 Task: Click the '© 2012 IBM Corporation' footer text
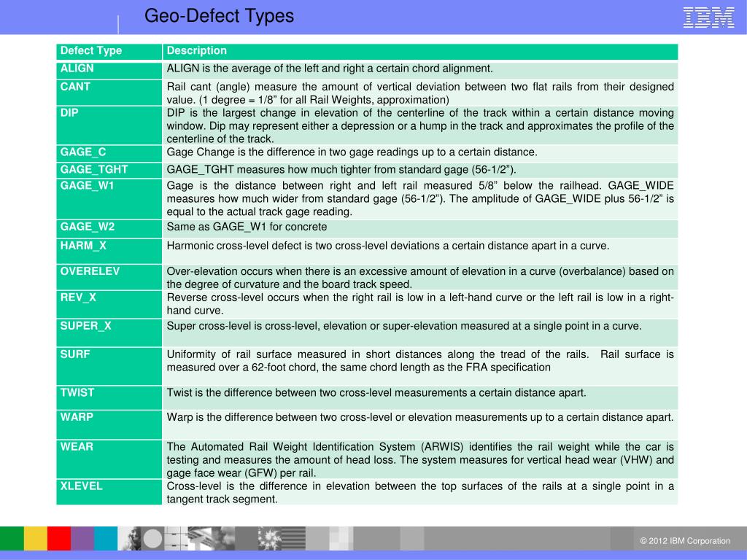click(x=684, y=541)
